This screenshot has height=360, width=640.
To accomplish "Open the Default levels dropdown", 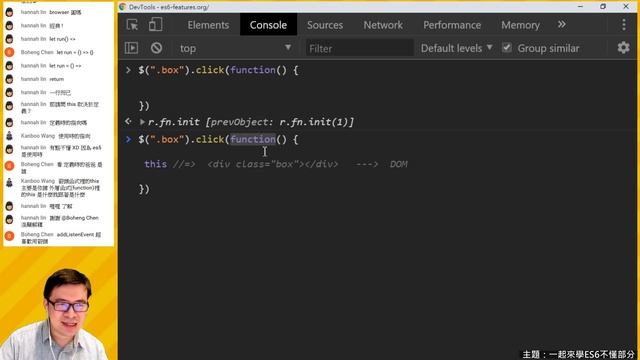I will pyautogui.click(x=456, y=48).
